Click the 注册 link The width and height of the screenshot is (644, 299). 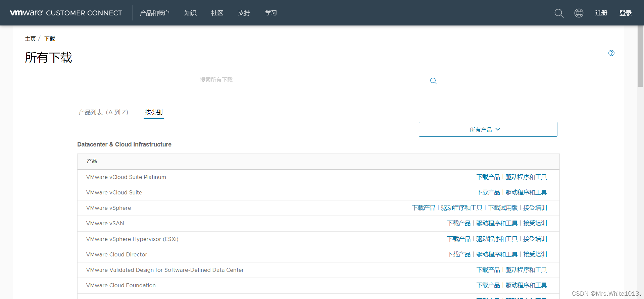coord(601,13)
